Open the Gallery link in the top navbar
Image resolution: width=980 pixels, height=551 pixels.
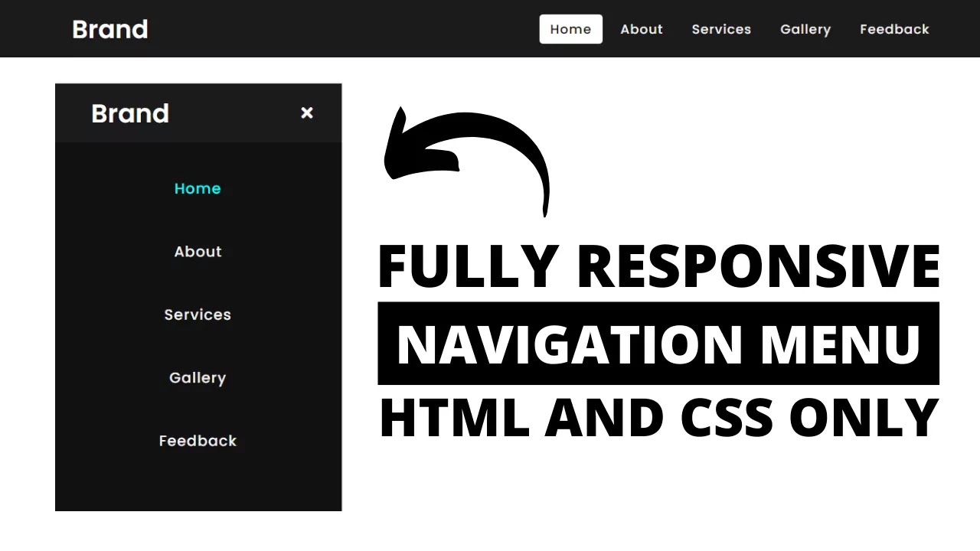(805, 29)
